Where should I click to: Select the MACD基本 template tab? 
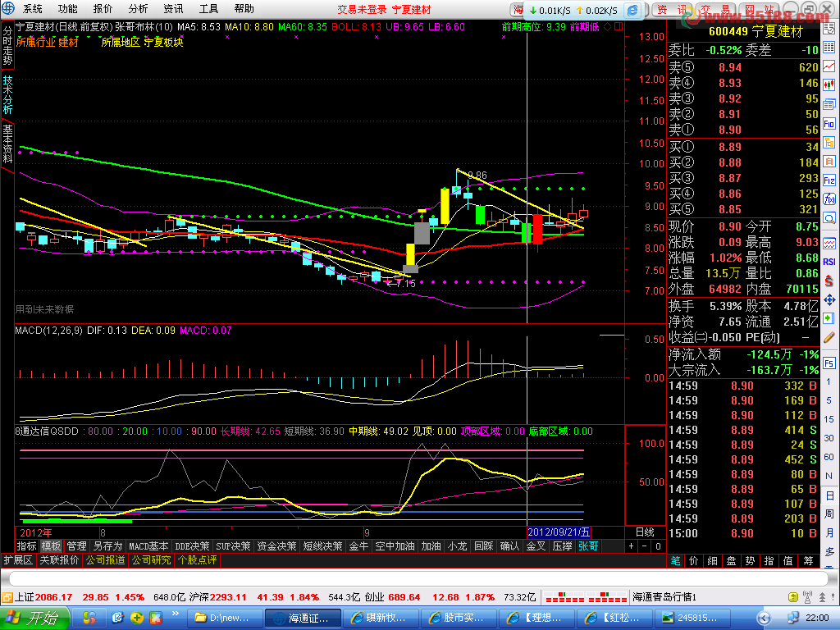click(148, 546)
